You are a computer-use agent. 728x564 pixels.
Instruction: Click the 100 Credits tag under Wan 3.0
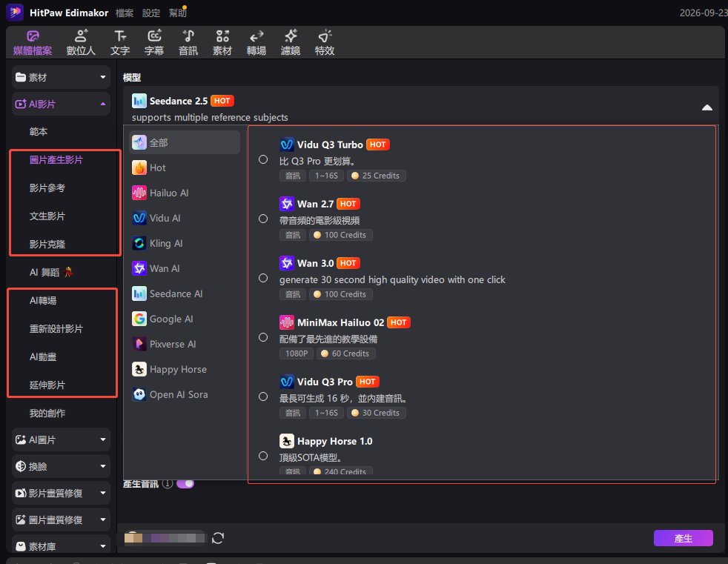[341, 294]
